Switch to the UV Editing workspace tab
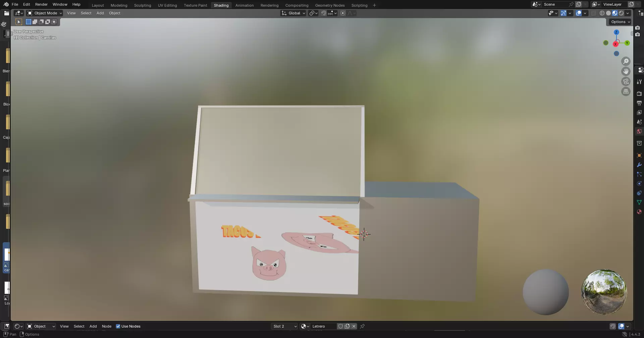 (x=167, y=5)
